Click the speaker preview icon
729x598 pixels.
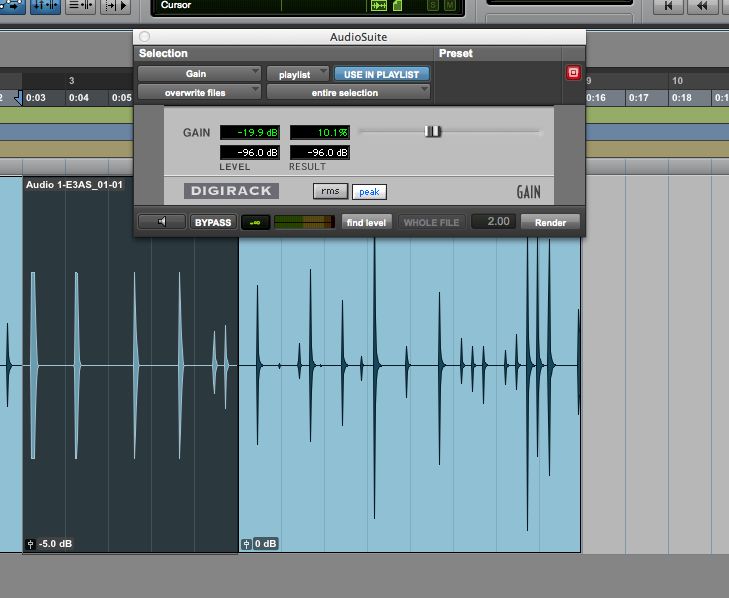[162, 222]
